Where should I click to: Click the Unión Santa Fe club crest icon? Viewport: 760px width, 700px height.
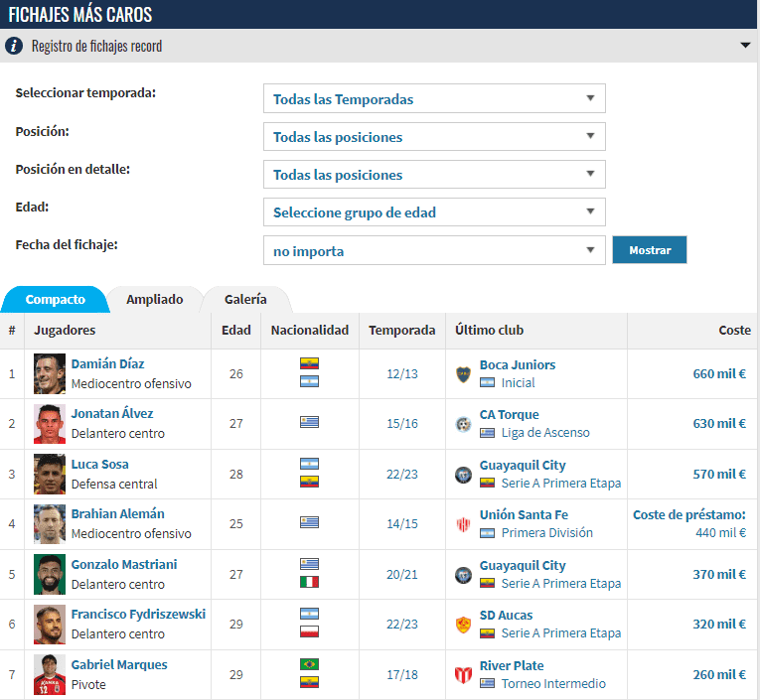[x=463, y=524]
